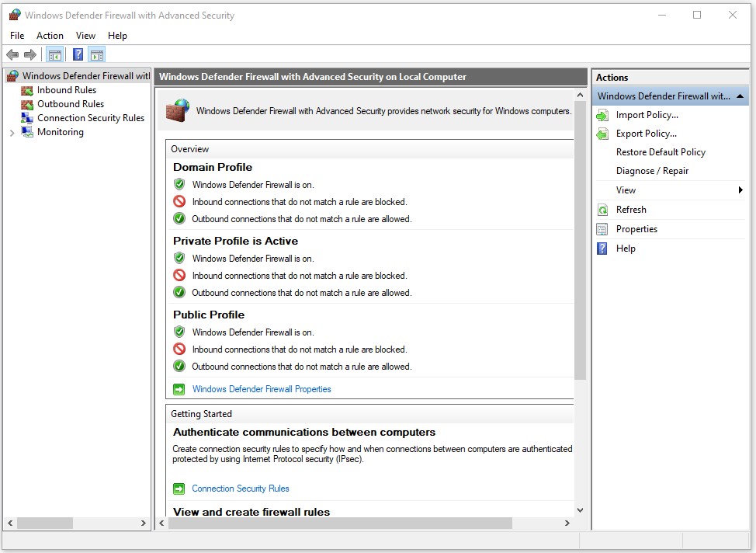Expand the Monitoring tree node

click(x=12, y=133)
